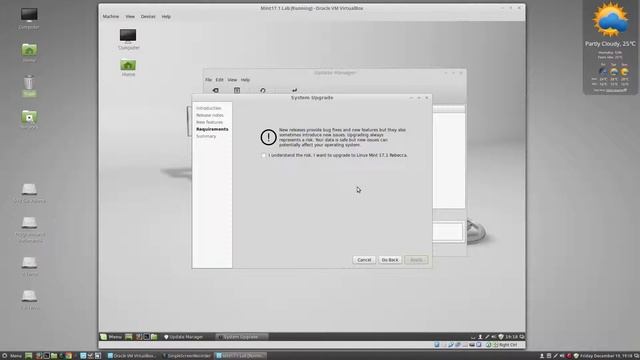Click the warning exclamation icon
This screenshot has width=640, height=360.
268,137
